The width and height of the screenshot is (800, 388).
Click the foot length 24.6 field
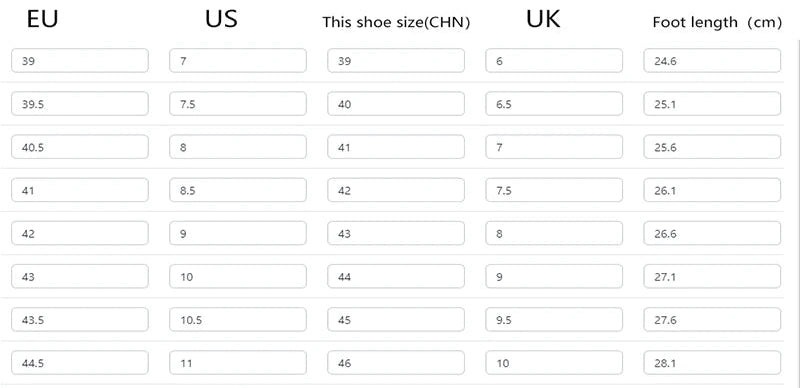pyautogui.click(x=712, y=61)
